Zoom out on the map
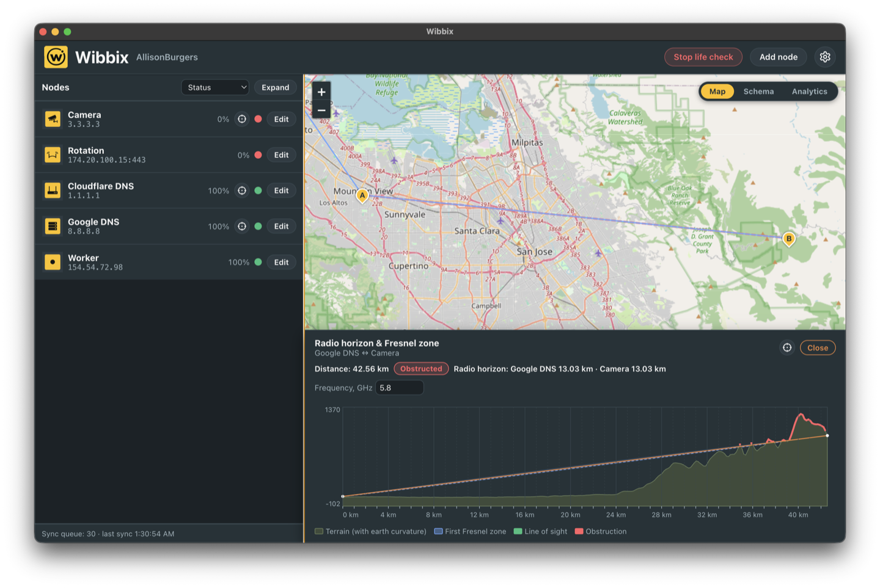 coord(321,110)
